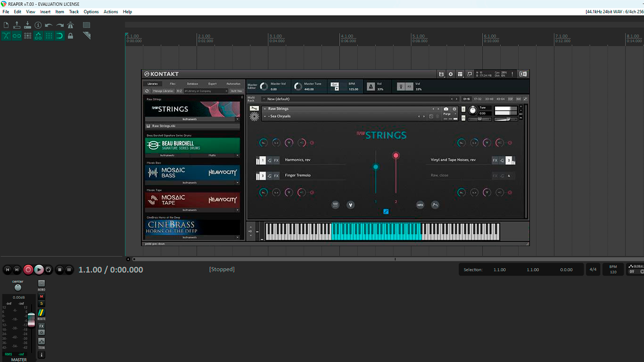Switch to Kontakt Automation tab
644x362 pixels.
(233, 84)
